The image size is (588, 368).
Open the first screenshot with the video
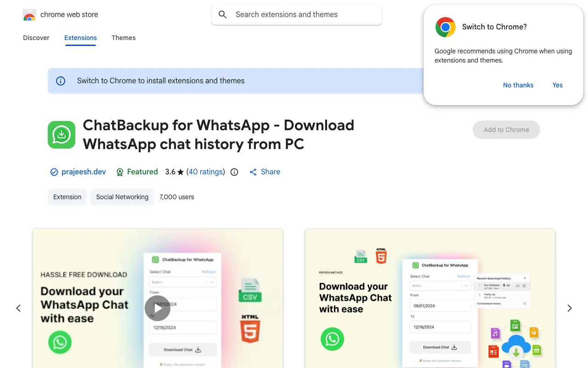click(158, 298)
